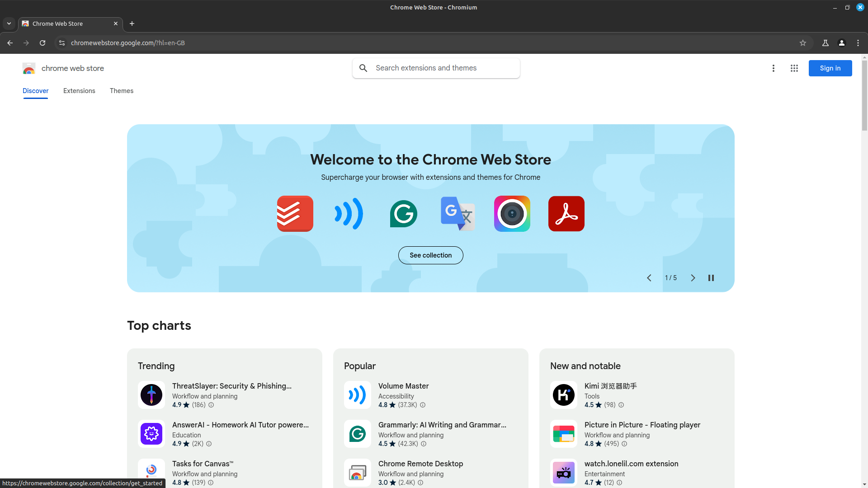The width and height of the screenshot is (868, 488).
Task: Bookmark this page with star icon
Action: 802,43
